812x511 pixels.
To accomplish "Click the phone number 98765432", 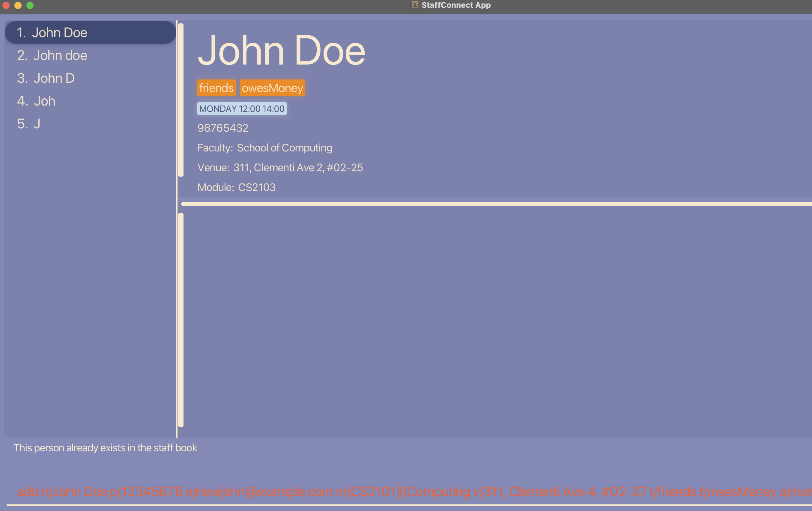I will (223, 128).
